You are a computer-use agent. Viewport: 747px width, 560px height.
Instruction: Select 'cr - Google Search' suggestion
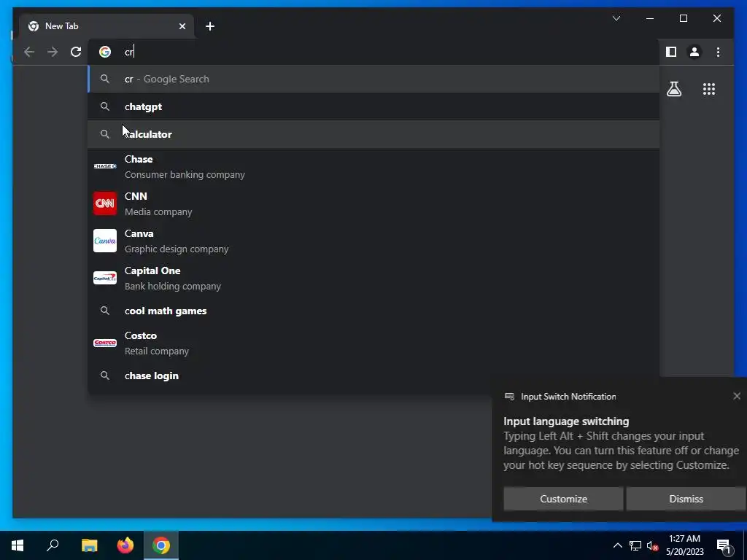[x=373, y=79]
